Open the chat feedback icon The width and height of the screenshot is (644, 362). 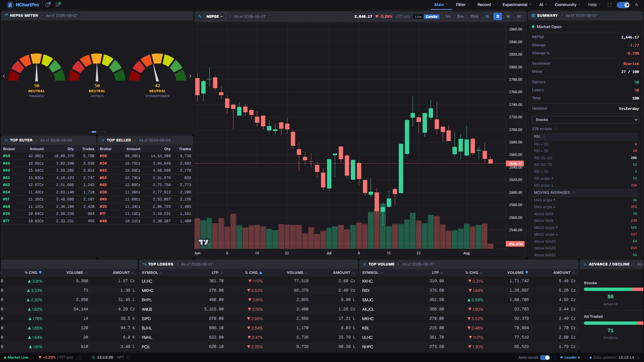point(58,5)
